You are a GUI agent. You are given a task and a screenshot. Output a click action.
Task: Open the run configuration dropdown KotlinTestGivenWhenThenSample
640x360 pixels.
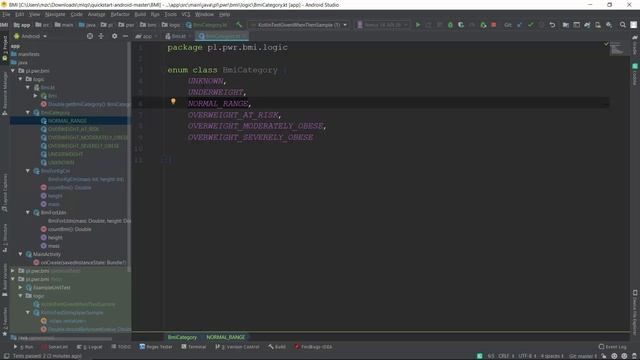(x=298, y=25)
